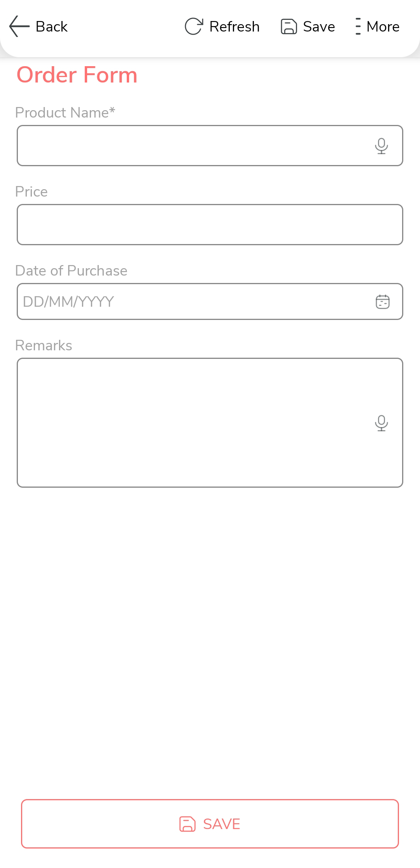Click the Product Name* field label
This screenshot has height=868, width=420.
[x=65, y=112]
